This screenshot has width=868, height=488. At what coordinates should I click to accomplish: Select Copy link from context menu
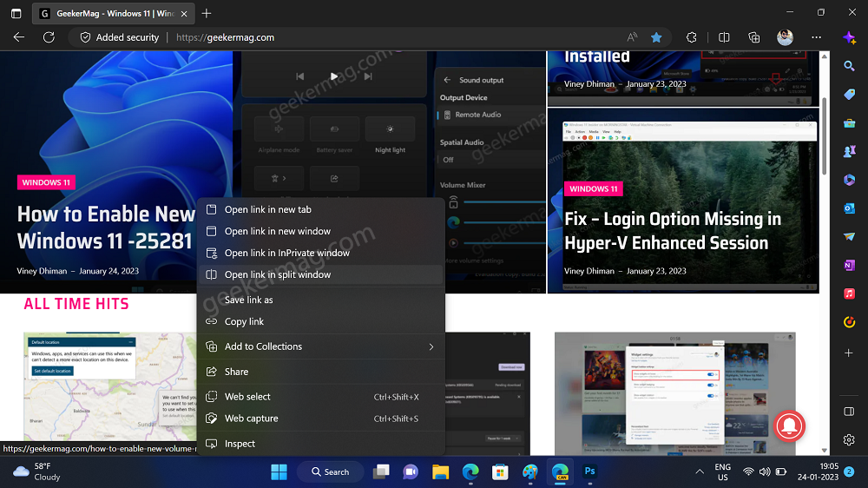tap(320, 321)
